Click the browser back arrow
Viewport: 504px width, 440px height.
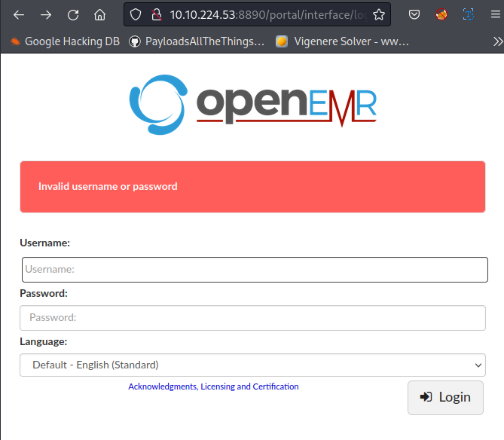tap(19, 14)
